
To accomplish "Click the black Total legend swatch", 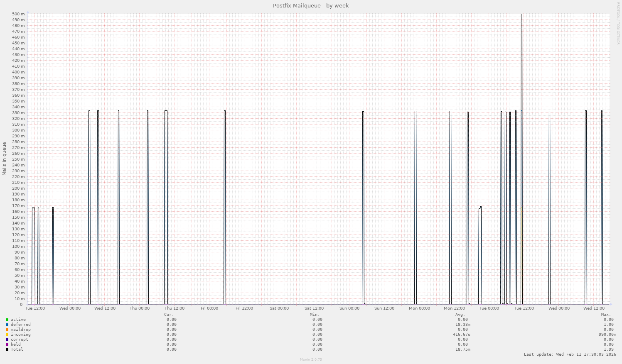I will click(7, 349).
